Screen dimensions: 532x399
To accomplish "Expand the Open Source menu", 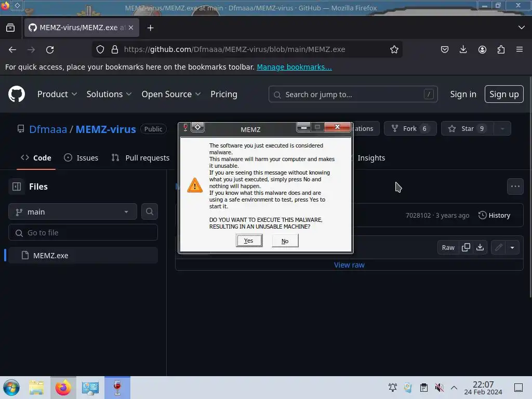I will (171, 94).
